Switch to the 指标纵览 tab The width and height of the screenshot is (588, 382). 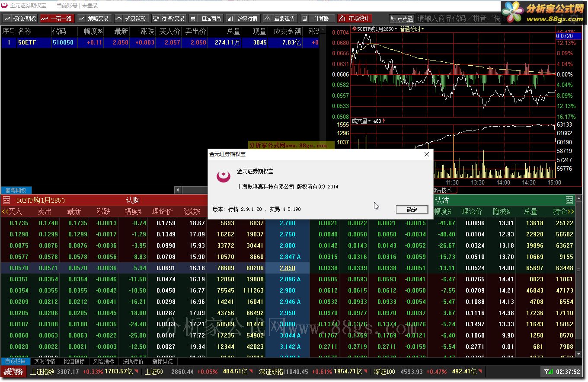pos(162,361)
